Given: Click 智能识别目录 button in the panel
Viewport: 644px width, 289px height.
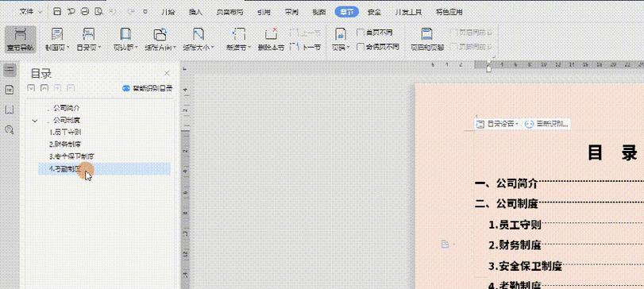Looking at the screenshot, I should tap(148, 88).
